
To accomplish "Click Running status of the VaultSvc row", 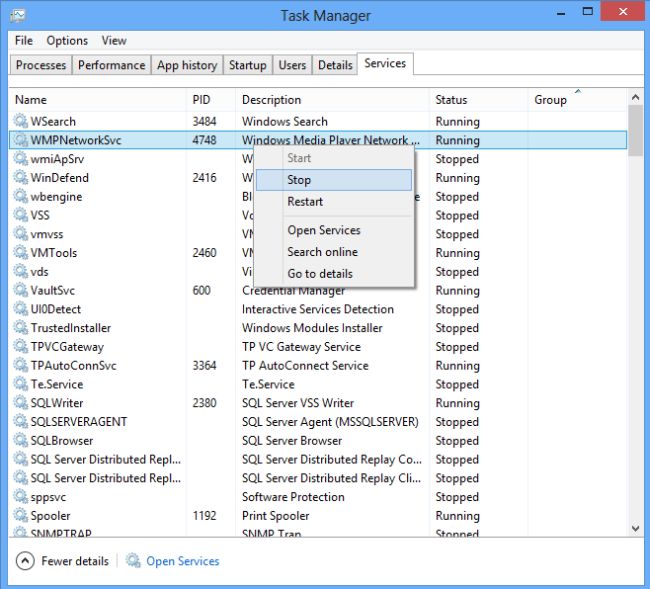I will point(457,290).
